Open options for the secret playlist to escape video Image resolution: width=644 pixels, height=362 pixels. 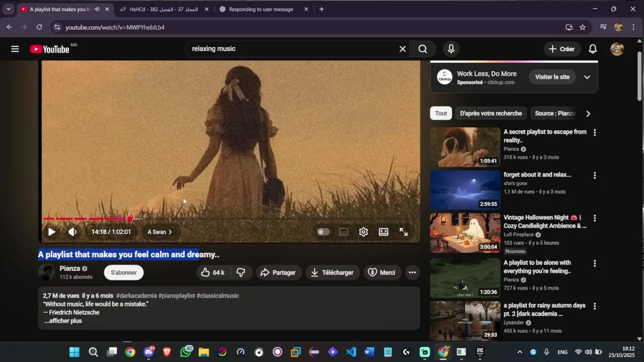click(x=595, y=133)
